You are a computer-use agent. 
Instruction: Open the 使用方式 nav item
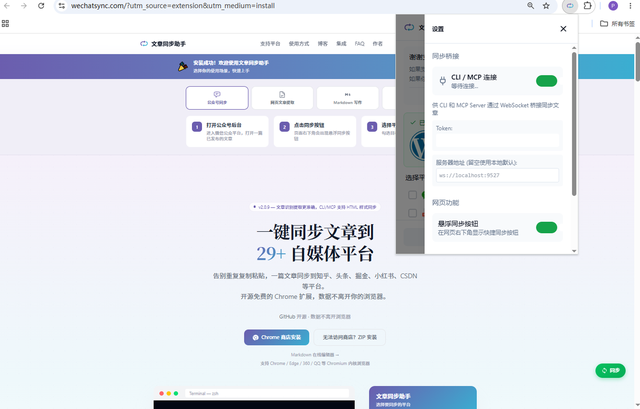click(x=299, y=44)
